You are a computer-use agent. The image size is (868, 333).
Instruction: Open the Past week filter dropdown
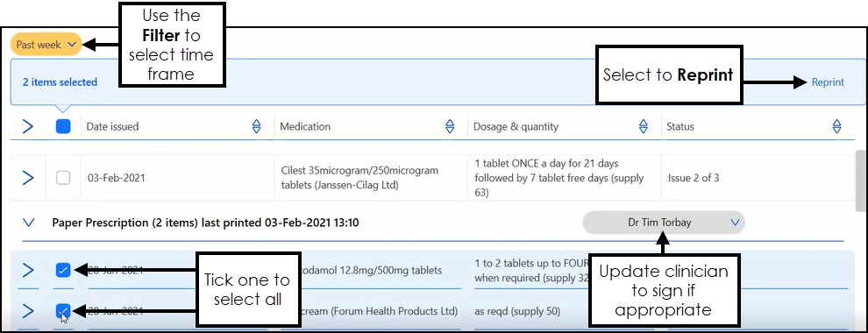click(x=46, y=45)
